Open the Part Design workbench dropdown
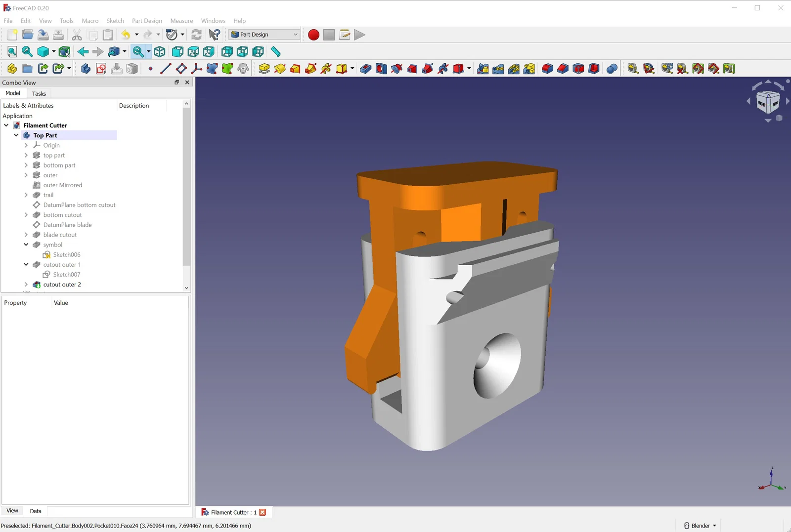Screen dimensions: 791x532 (x=264, y=35)
